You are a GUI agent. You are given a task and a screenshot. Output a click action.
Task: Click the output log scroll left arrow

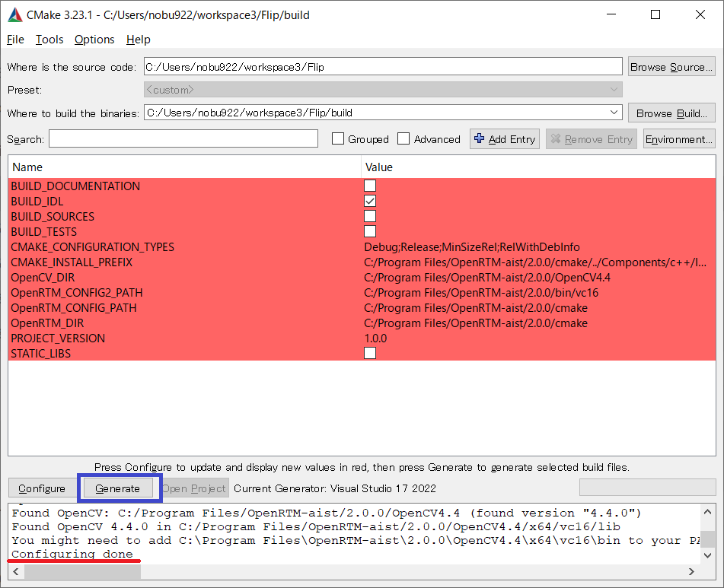16,571
